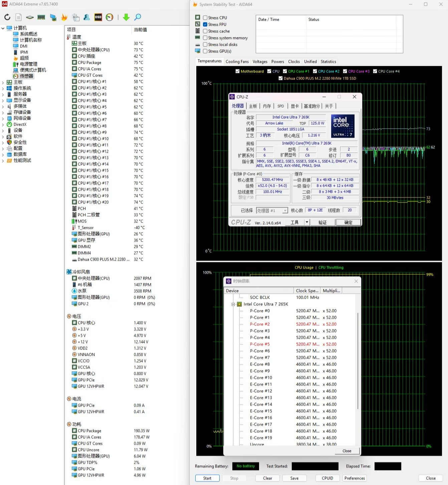
Task: Select CPU IA Cores power row 178.47 W
Action: point(111,437)
